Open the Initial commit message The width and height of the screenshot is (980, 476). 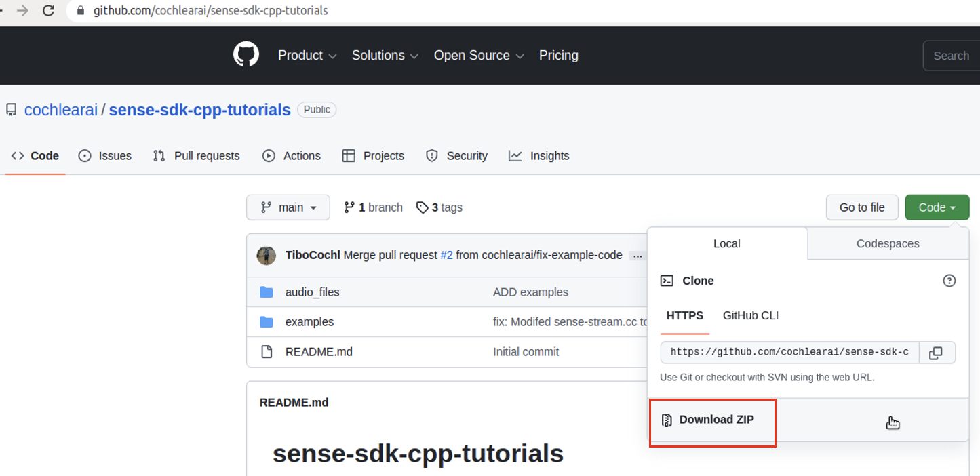click(526, 352)
